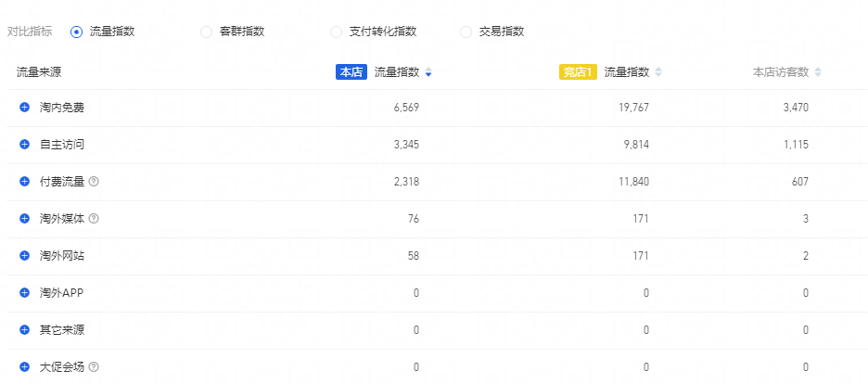Viewport: 868px width, 384px height.
Task: Click 竞店1 value 171 in 淘外媒体 row
Action: pos(641,219)
